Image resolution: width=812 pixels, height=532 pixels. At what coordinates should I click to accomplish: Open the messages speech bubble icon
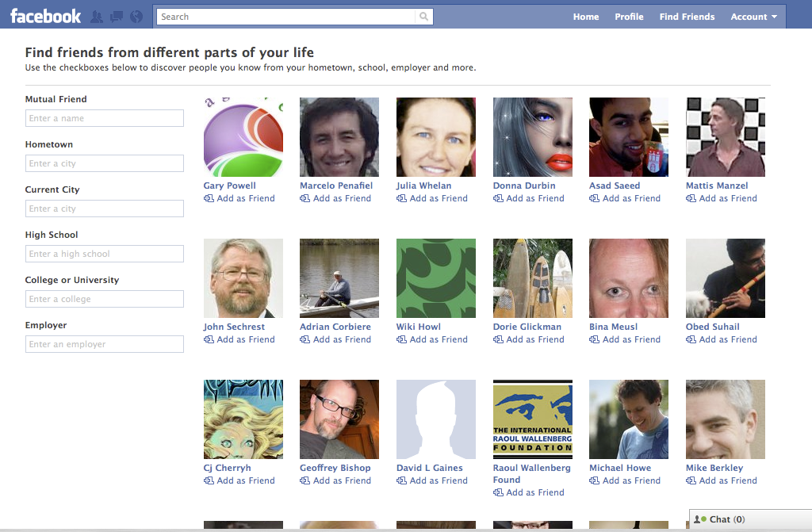click(x=116, y=15)
